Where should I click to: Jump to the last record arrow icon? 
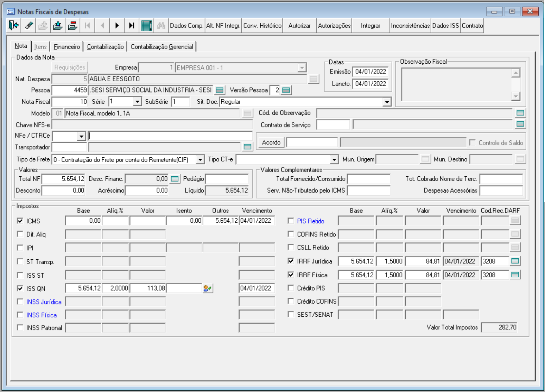tap(132, 26)
